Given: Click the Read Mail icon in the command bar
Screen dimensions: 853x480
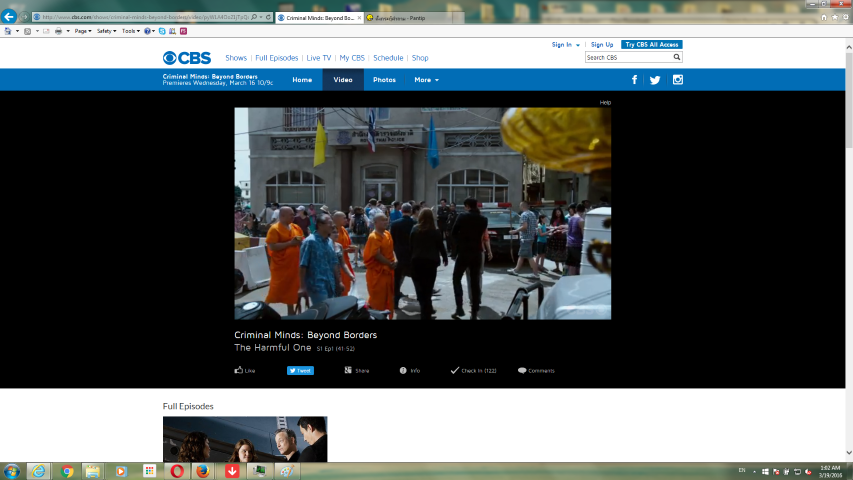Looking at the screenshot, I should (46, 31).
